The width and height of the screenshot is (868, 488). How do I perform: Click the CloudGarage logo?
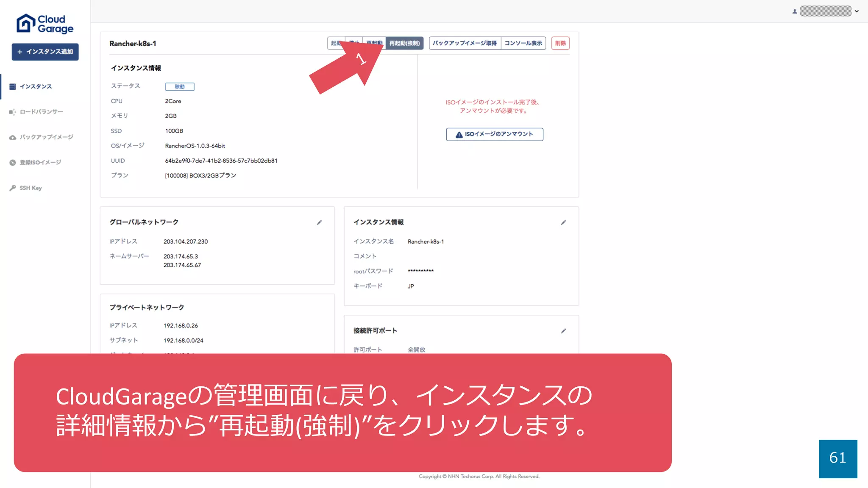click(x=45, y=24)
